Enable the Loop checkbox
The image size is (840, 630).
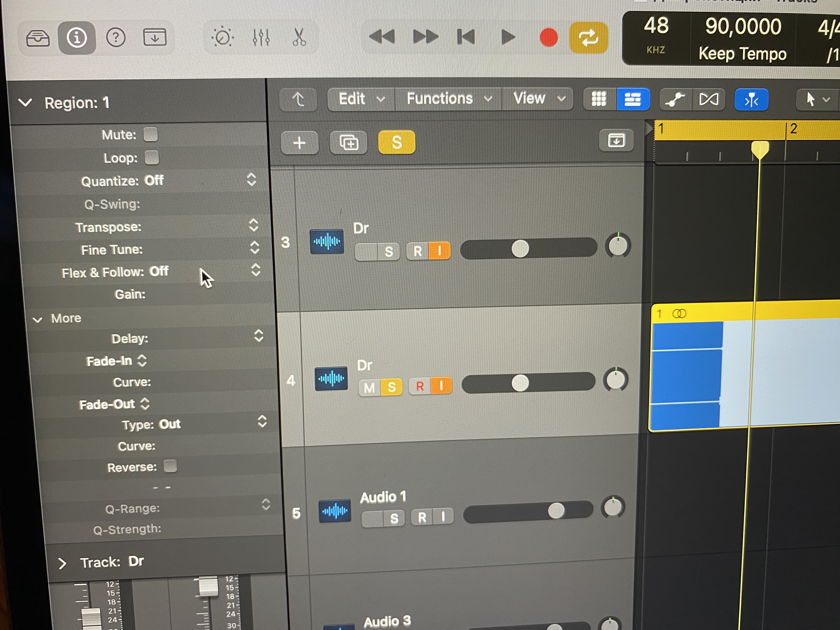(152, 157)
